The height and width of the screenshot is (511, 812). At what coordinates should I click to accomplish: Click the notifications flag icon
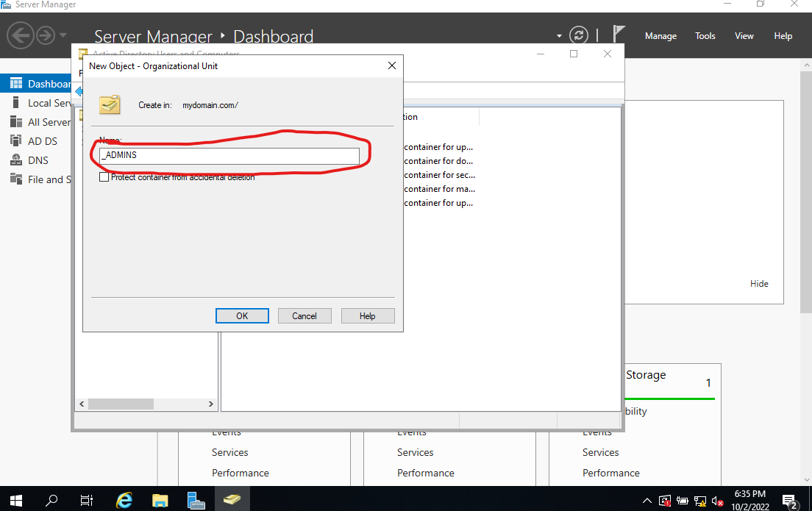pyautogui.click(x=619, y=34)
